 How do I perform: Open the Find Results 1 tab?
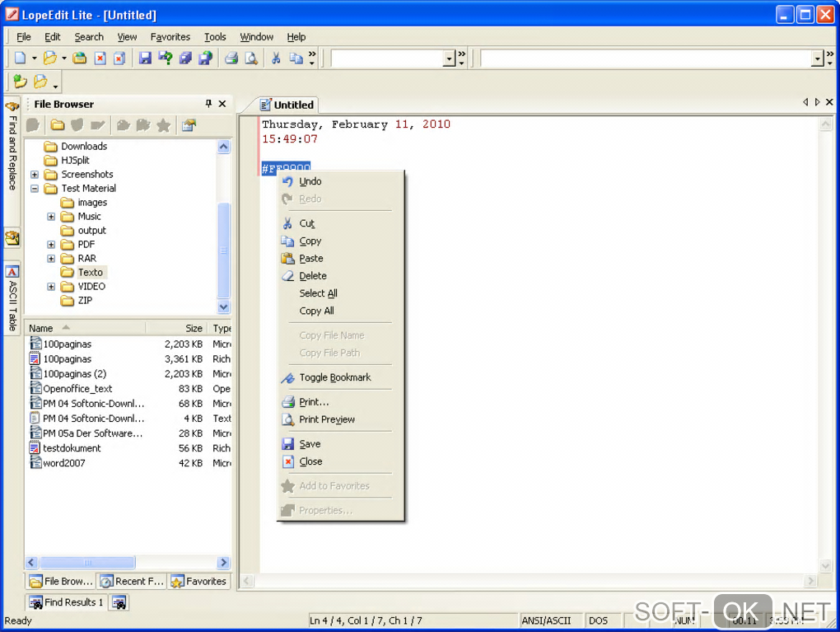click(x=66, y=602)
